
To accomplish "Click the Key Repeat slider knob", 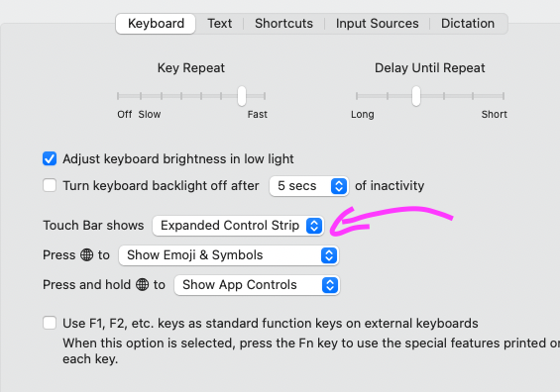I will coord(242,96).
